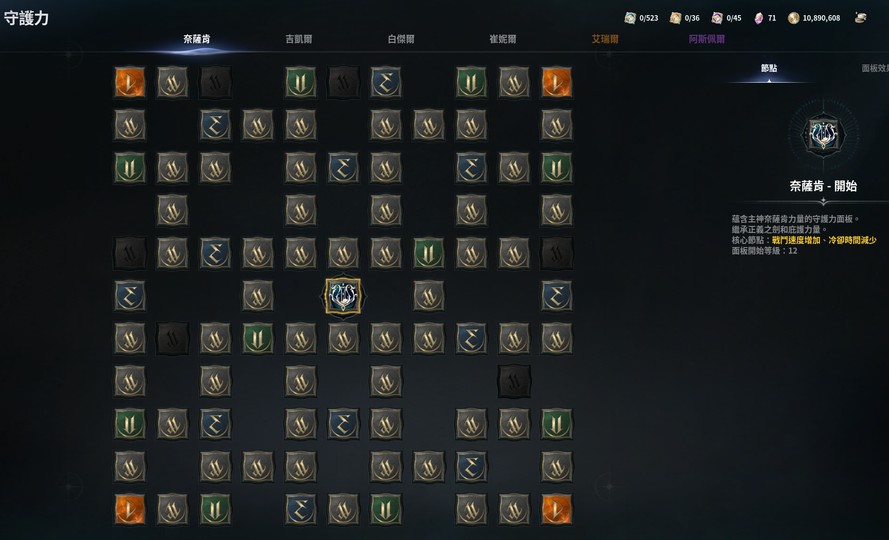889x540 pixels.
Task: Select the purple 阿斯佩爾 tab
Action: (707, 39)
